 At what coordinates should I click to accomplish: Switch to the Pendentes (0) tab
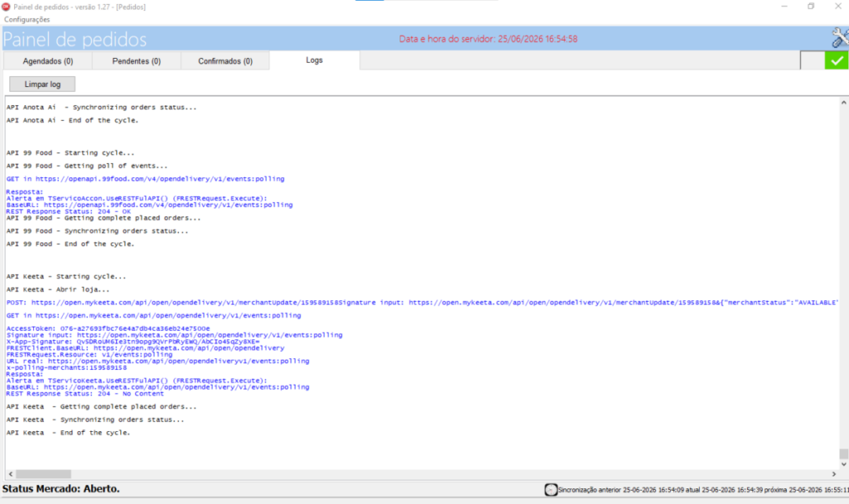point(137,61)
